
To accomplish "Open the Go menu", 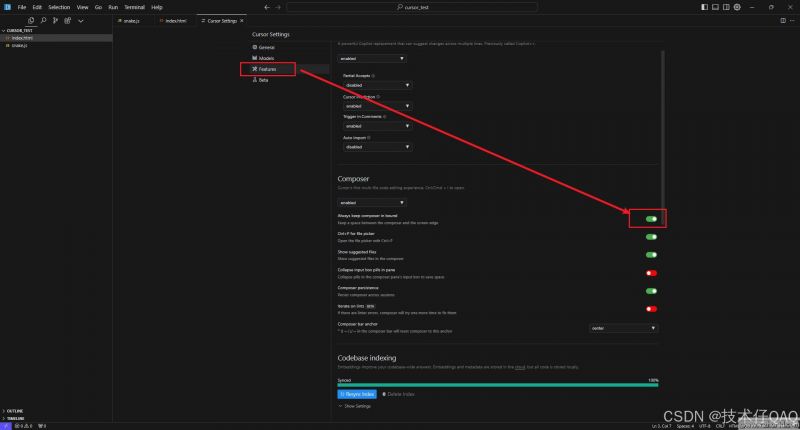I will coord(98,7).
